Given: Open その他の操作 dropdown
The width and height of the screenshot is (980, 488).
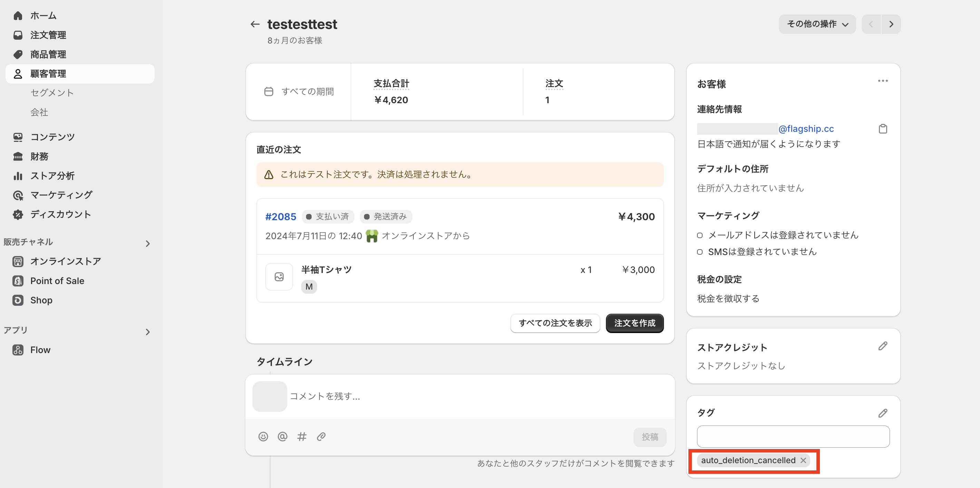Looking at the screenshot, I should tap(817, 24).
